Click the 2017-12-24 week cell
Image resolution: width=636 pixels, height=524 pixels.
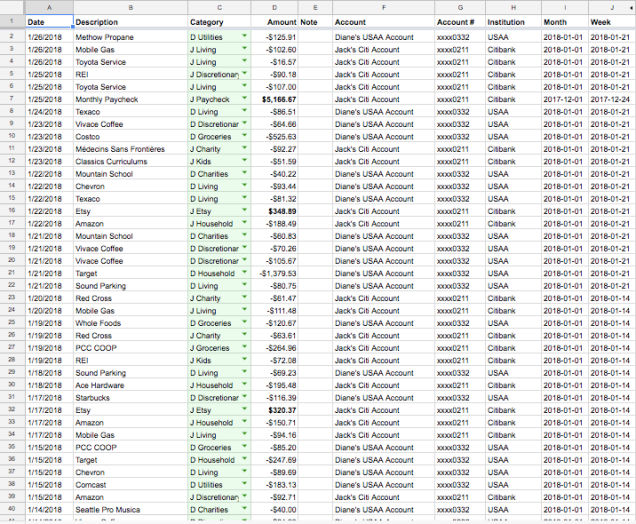612,99
